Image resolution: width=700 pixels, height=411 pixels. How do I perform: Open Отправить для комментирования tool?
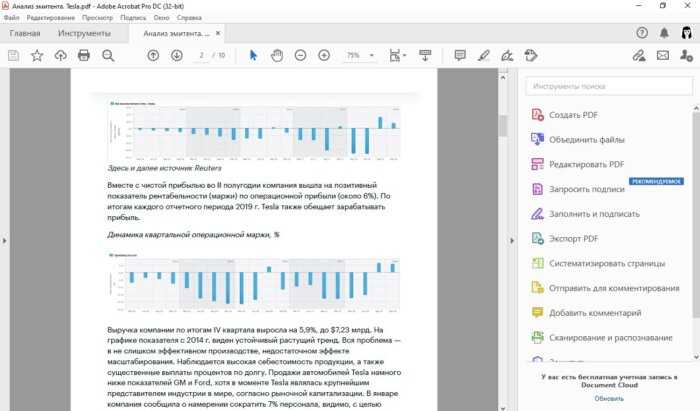(605, 288)
